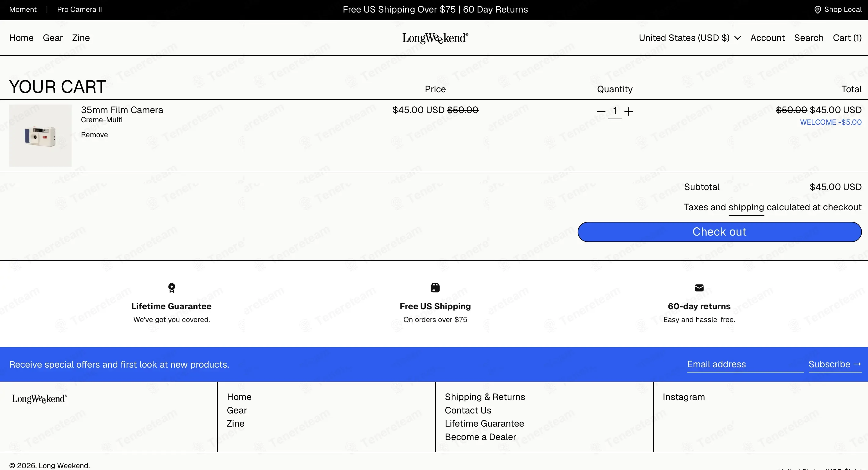The width and height of the screenshot is (868, 470).
Task: Open Shipping & Returns footer link
Action: 485,397
